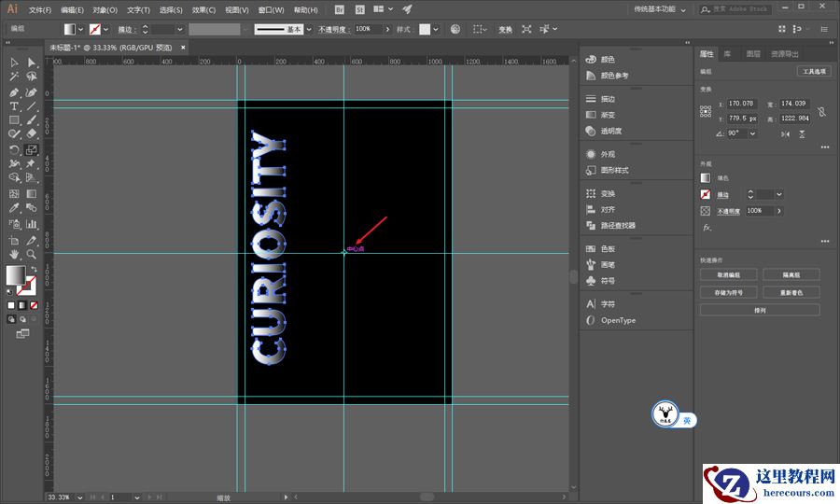Switch to the 图层 tab

click(x=753, y=54)
